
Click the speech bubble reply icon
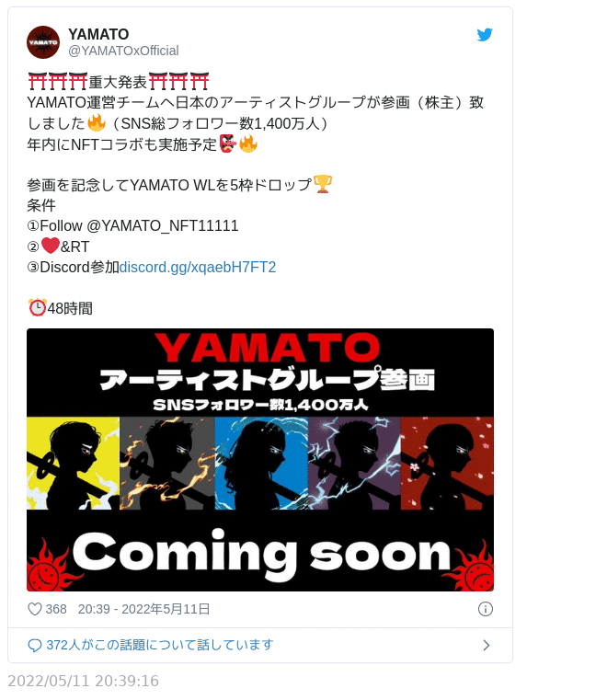35,645
